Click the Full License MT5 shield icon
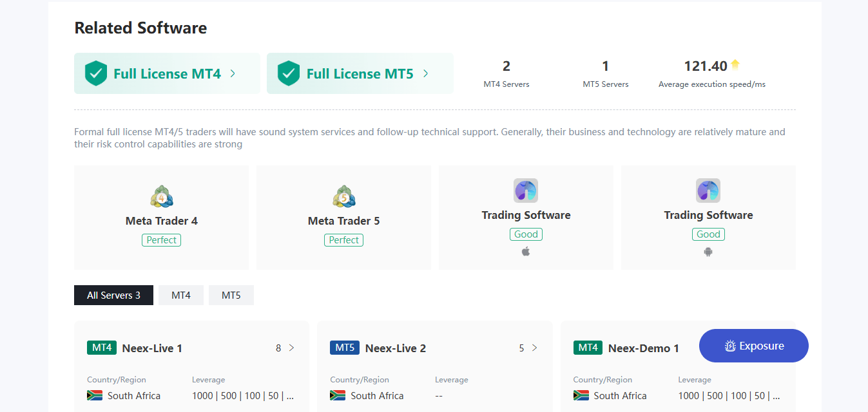Viewport: 868px width, 412px height. (x=289, y=73)
